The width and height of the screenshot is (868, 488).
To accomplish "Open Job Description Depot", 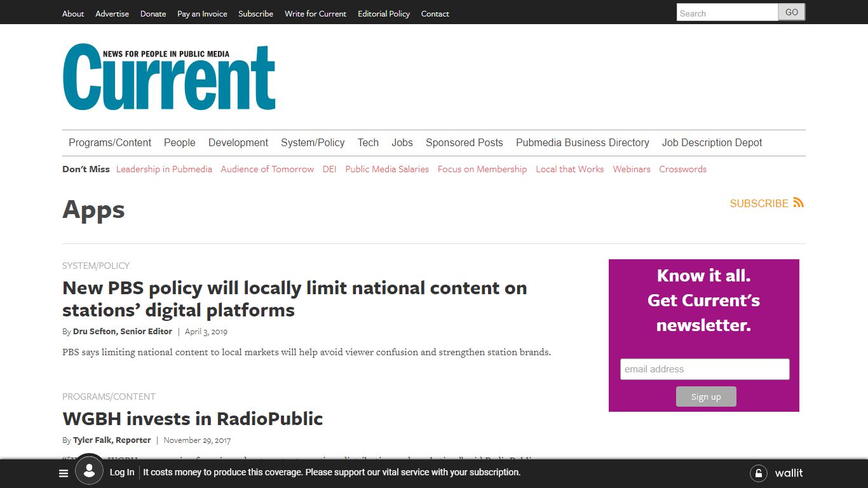I will click(x=712, y=143).
